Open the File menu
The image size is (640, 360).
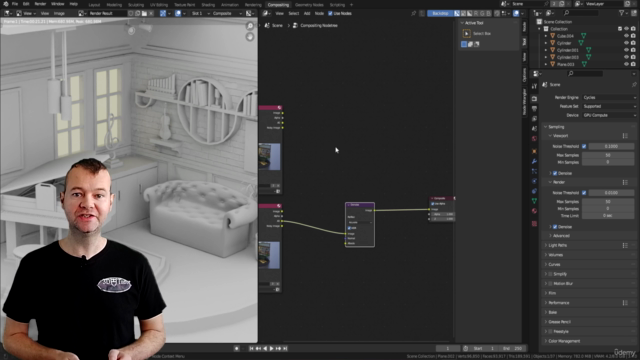point(15,4)
